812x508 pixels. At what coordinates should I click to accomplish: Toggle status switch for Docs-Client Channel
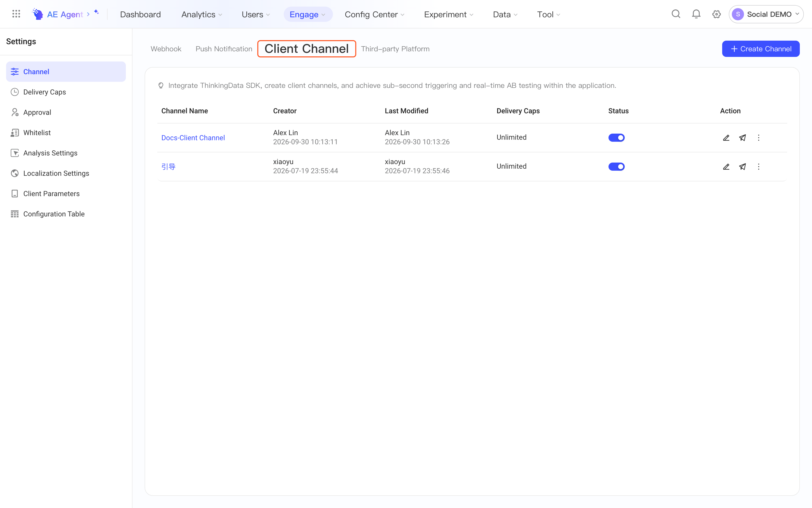(x=616, y=138)
